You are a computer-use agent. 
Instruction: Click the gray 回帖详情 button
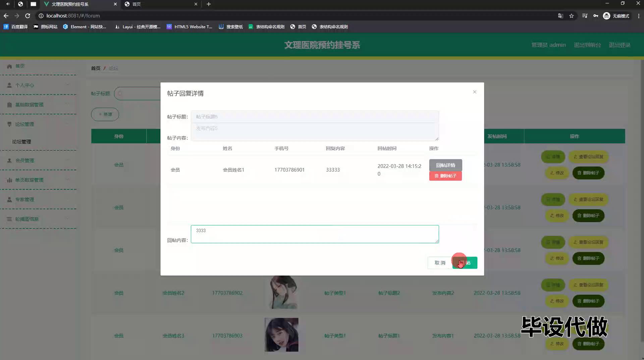click(x=445, y=165)
